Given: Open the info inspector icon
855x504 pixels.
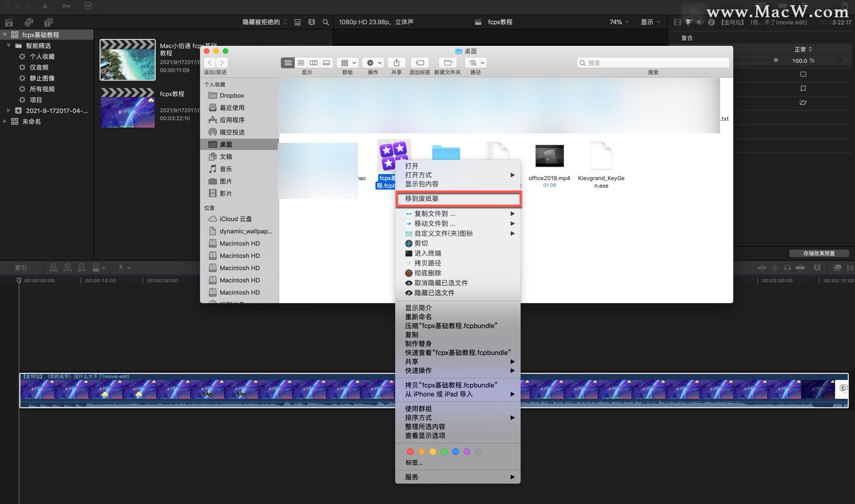Looking at the screenshot, I should tap(712, 22).
